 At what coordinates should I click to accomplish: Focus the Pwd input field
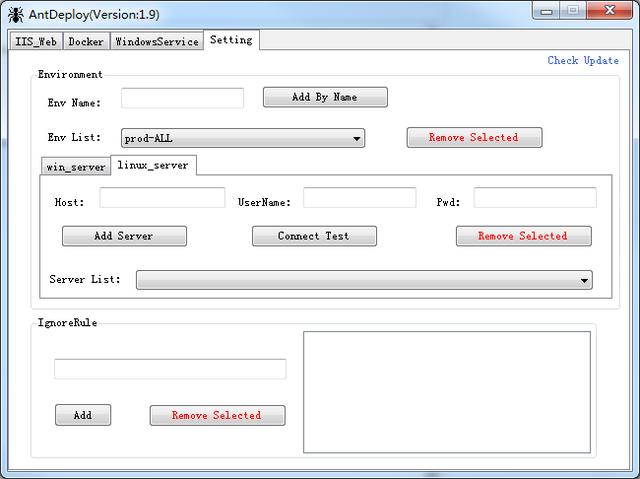coord(535,197)
